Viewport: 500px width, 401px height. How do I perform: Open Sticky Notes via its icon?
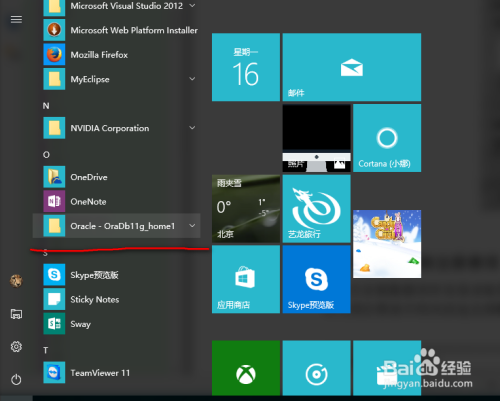54,299
